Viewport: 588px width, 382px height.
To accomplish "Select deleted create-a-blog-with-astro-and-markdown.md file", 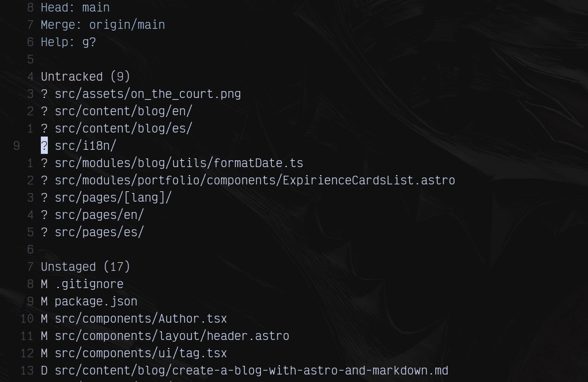I will click(x=251, y=370).
